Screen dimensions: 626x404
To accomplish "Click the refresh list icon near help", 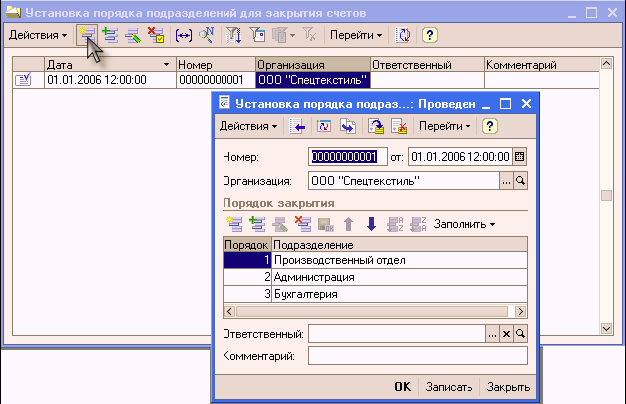I will (402, 35).
